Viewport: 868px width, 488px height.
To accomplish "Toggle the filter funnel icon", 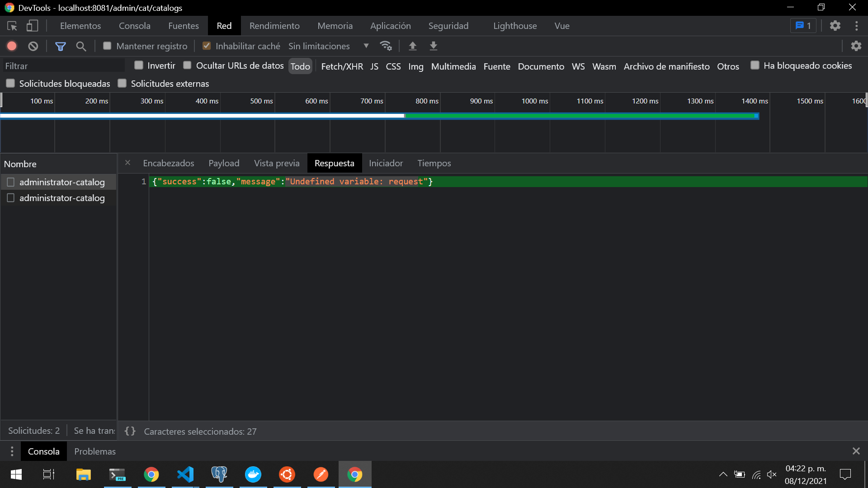I will point(60,46).
